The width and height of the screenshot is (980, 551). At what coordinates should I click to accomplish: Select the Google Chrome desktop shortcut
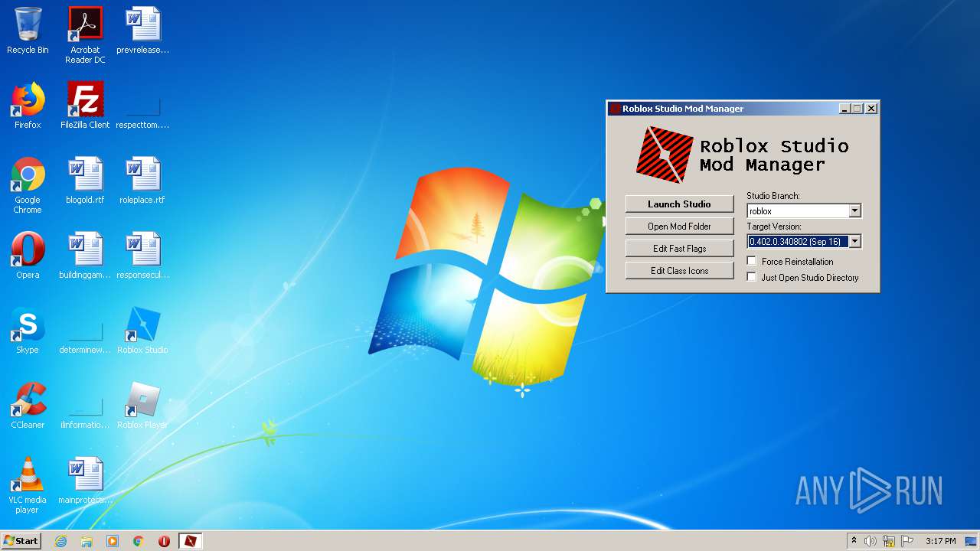click(28, 186)
